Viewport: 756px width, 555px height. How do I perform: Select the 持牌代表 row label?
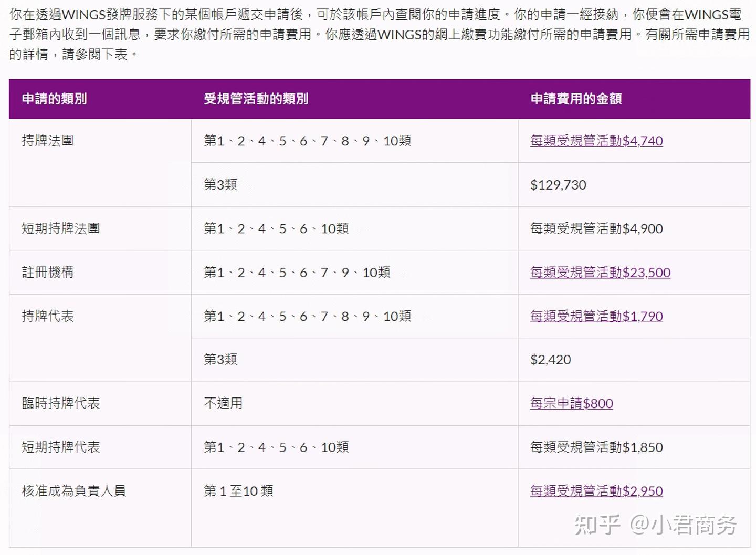[47, 316]
